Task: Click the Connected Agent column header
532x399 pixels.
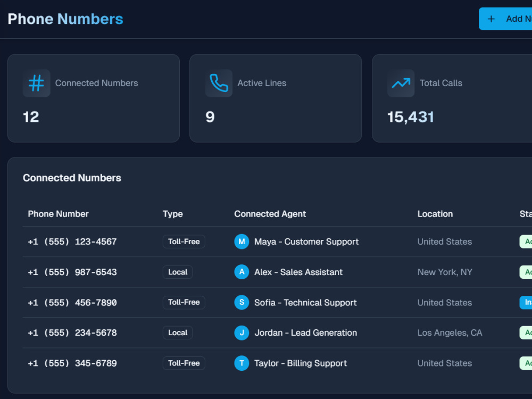Action: (270, 214)
